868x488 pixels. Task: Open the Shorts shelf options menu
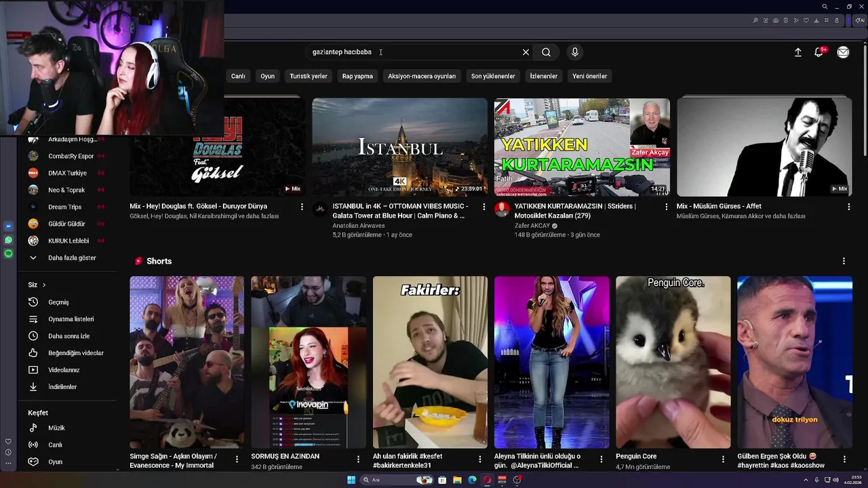coord(844,261)
